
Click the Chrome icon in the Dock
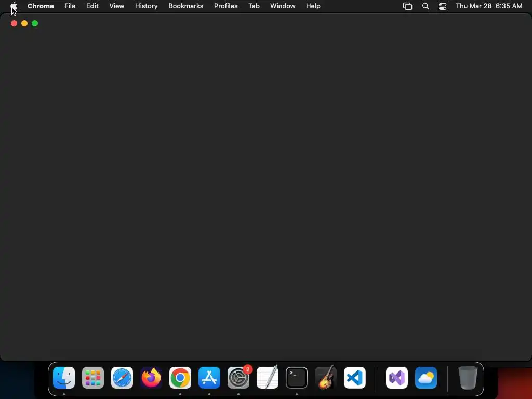[x=180, y=378]
